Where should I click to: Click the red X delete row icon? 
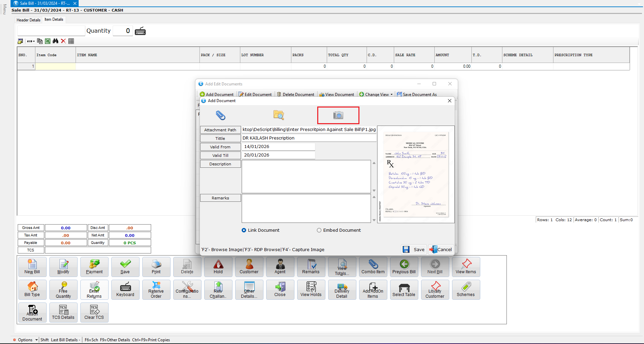click(63, 41)
